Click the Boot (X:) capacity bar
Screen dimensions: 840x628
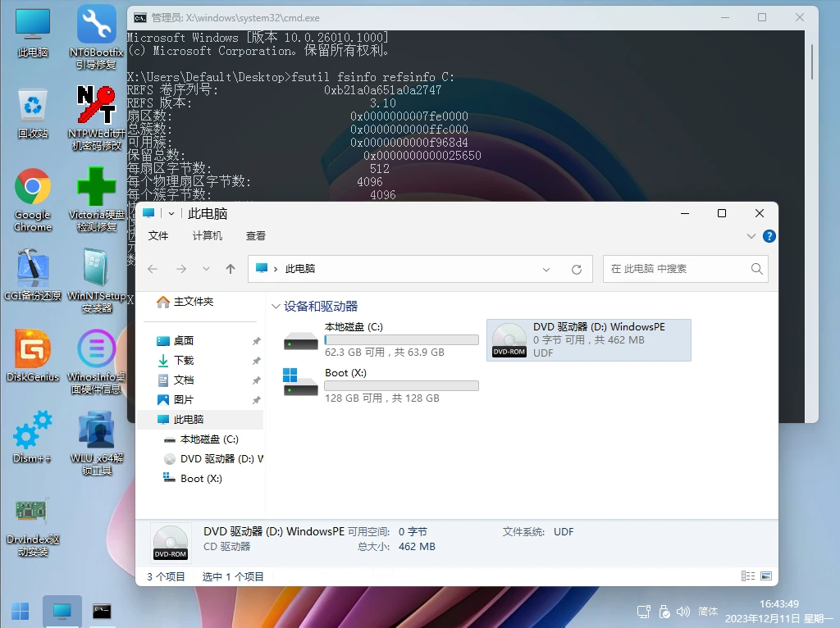coord(401,386)
